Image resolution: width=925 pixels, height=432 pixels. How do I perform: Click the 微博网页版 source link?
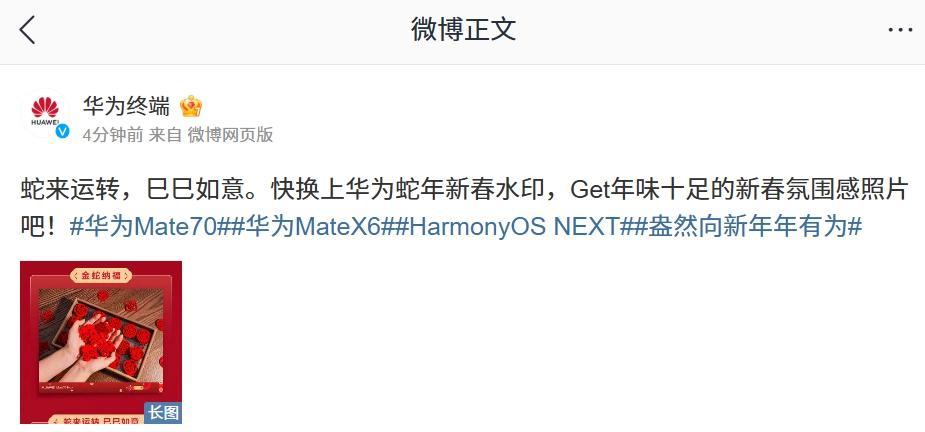point(230,135)
